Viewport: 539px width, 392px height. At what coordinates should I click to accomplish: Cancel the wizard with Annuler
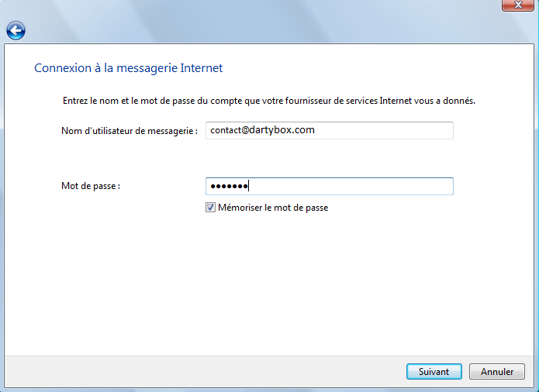pos(497,372)
